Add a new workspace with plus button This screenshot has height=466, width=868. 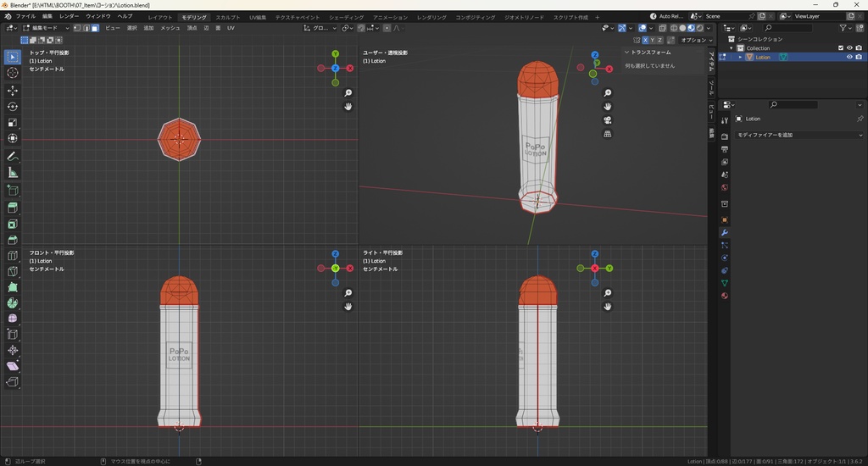click(x=597, y=17)
